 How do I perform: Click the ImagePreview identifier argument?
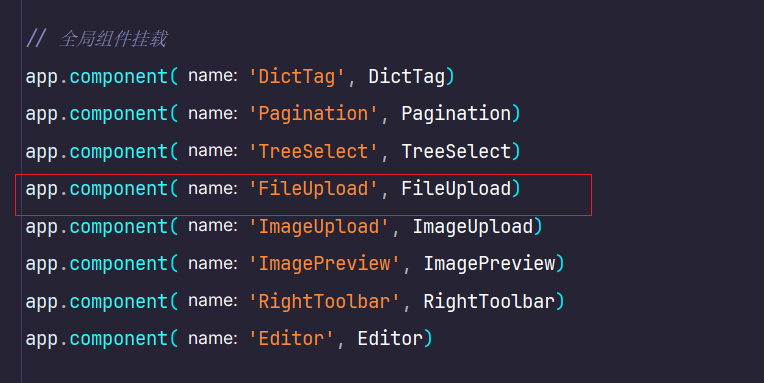pyautogui.click(x=489, y=264)
